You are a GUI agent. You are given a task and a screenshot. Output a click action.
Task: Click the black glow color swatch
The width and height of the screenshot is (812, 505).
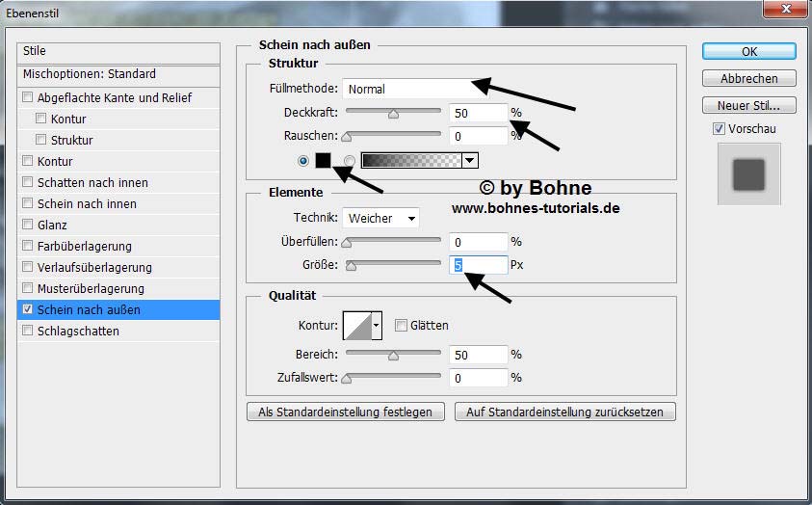point(324,160)
